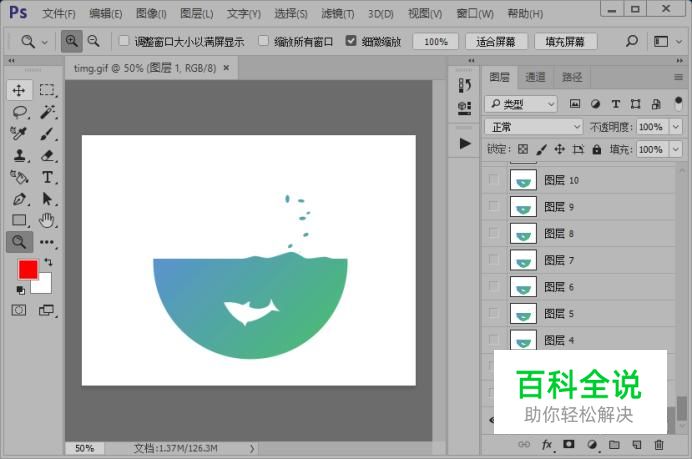Open the History panel icon
The height and width of the screenshot is (459, 692).
[464, 86]
